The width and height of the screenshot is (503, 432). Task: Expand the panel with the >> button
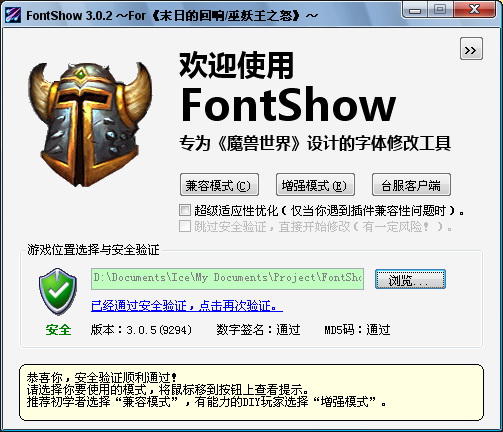coord(471,49)
